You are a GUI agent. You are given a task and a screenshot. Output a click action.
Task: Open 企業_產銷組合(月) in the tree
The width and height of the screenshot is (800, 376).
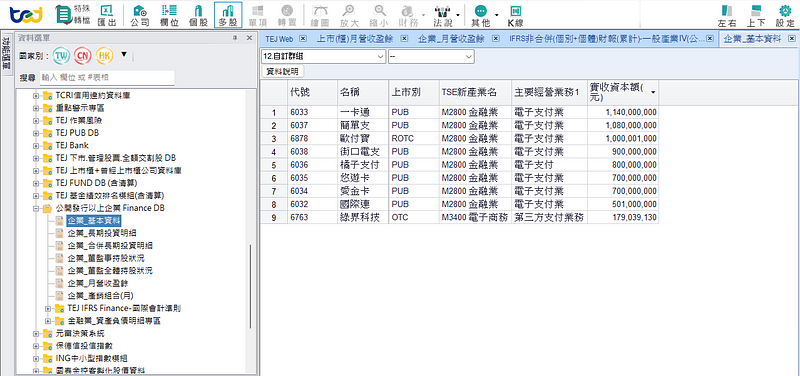point(101,296)
